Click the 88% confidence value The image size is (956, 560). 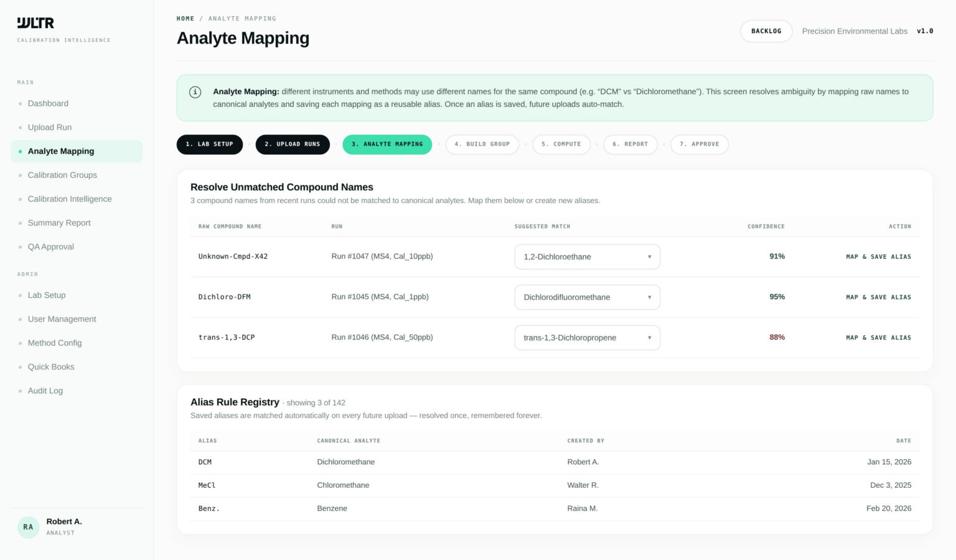777,337
